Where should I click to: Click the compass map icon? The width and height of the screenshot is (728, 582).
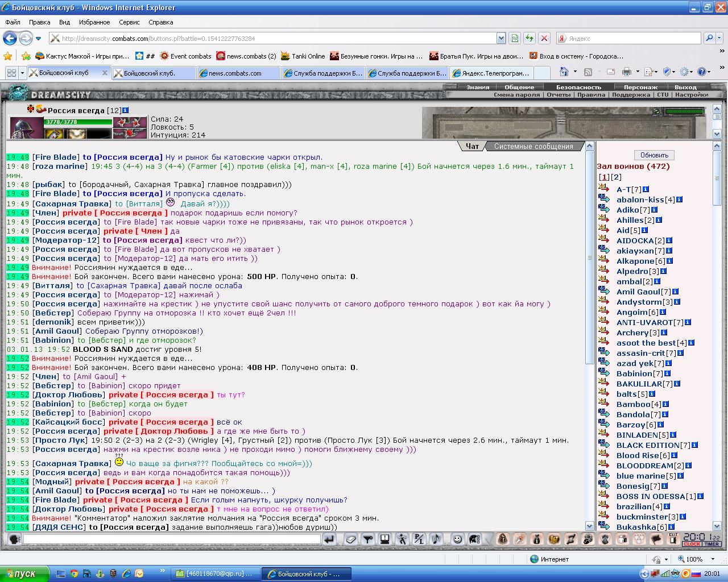pos(520,539)
